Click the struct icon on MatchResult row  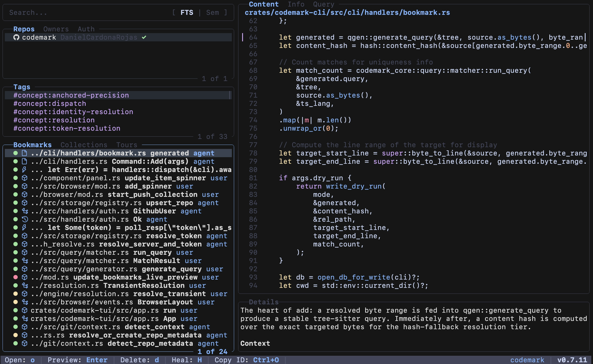tap(25, 261)
